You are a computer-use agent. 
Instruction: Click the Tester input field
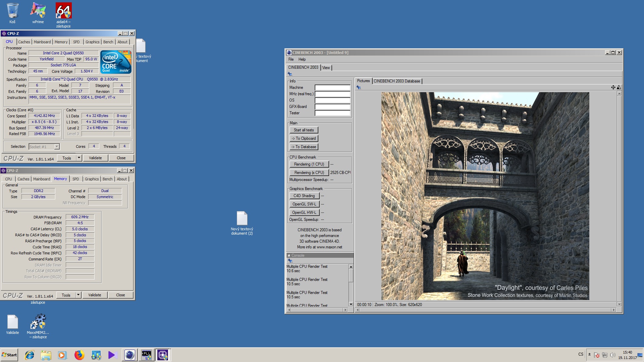332,113
